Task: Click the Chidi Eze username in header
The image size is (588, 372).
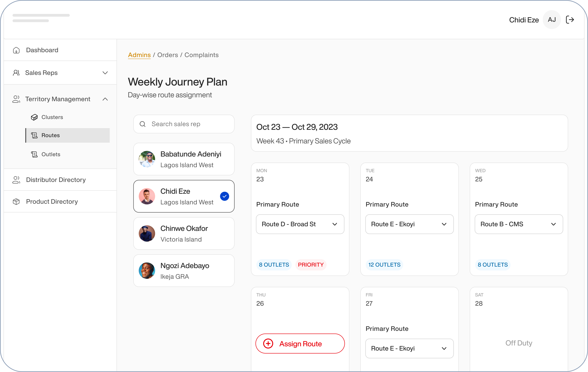Action: [x=524, y=20]
